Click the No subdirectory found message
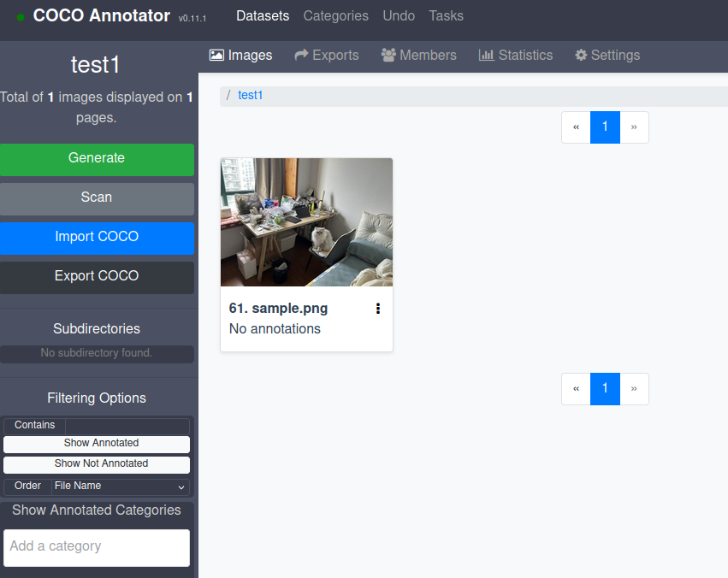This screenshot has width=728, height=578. click(96, 353)
